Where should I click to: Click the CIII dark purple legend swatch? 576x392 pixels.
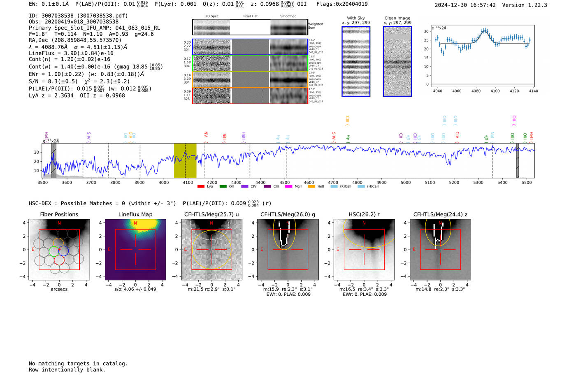(x=267, y=187)
